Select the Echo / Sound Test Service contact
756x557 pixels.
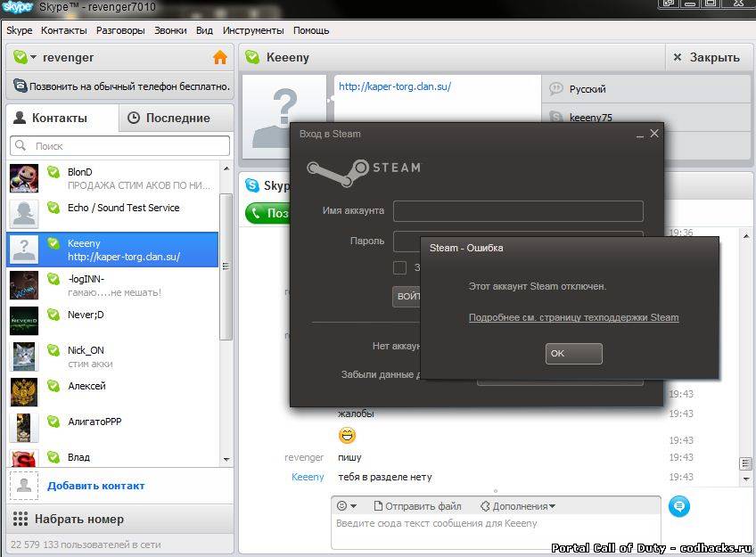112,214
